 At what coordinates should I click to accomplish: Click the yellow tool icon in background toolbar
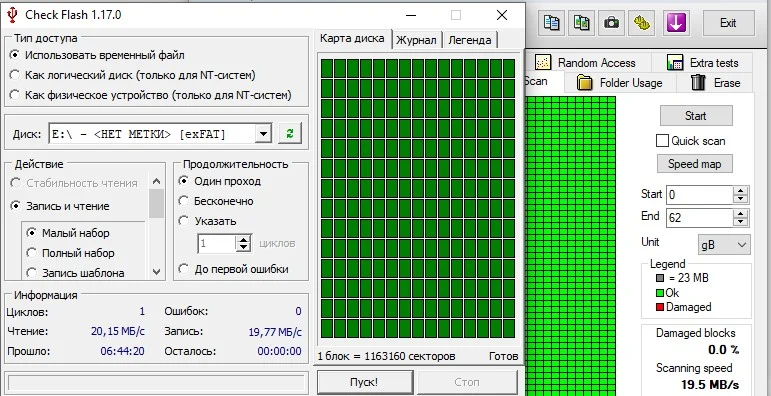click(x=642, y=23)
